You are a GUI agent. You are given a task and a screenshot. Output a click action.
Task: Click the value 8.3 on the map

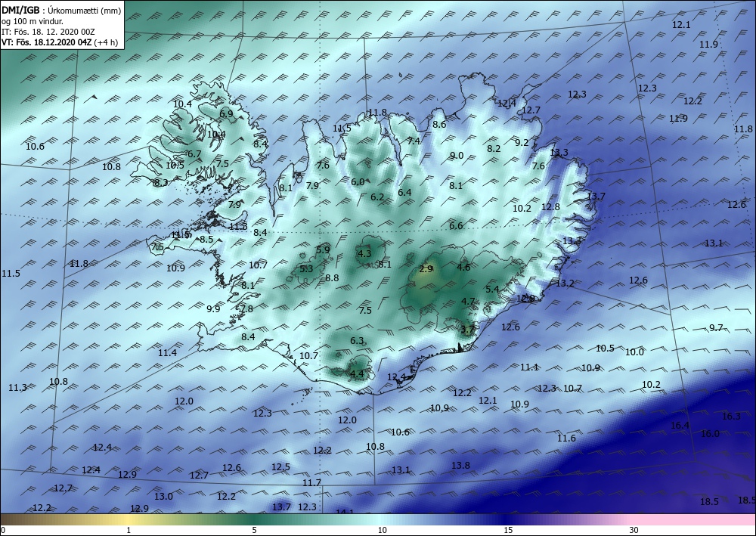tap(161, 183)
